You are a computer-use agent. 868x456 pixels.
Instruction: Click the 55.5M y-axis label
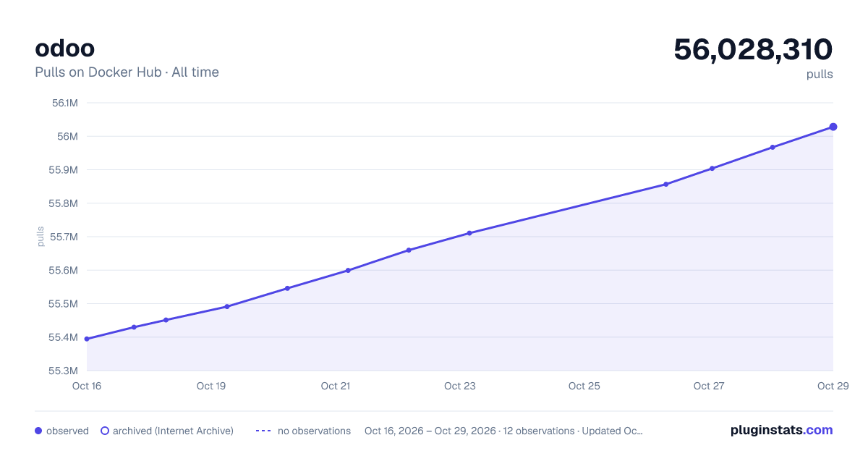[63, 304]
